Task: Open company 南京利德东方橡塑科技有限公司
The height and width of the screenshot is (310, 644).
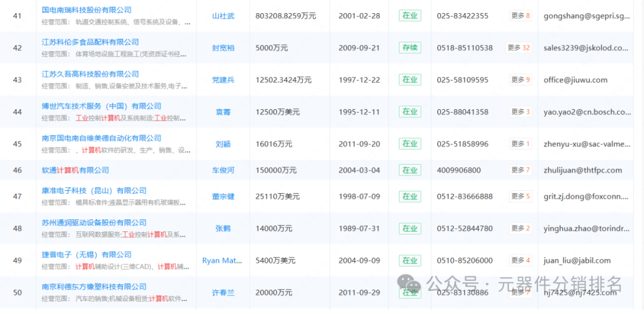Action: pos(94,287)
